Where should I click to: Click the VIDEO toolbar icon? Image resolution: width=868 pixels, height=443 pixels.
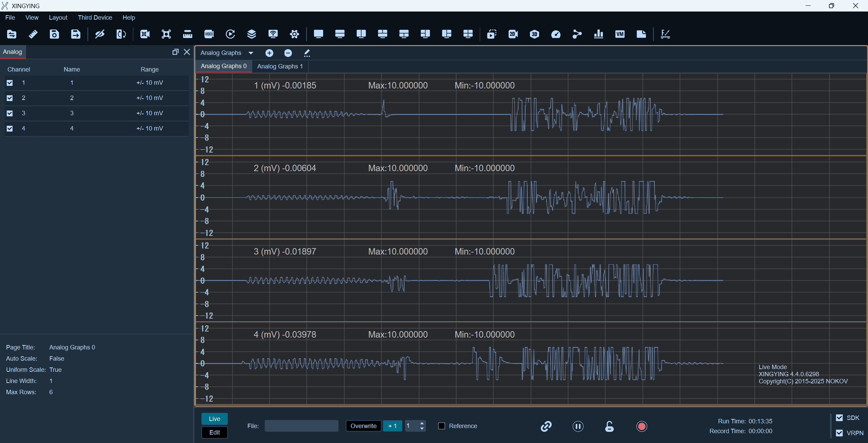[209, 34]
